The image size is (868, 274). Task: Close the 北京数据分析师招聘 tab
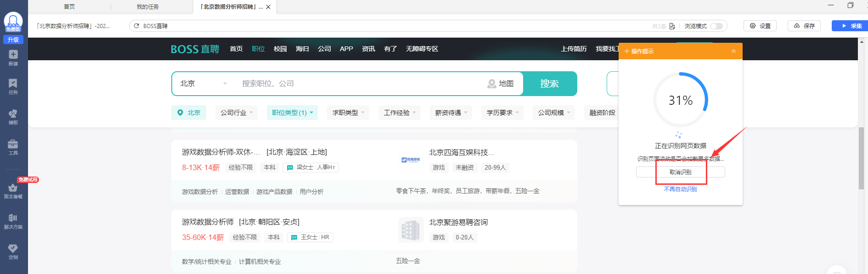(x=268, y=7)
